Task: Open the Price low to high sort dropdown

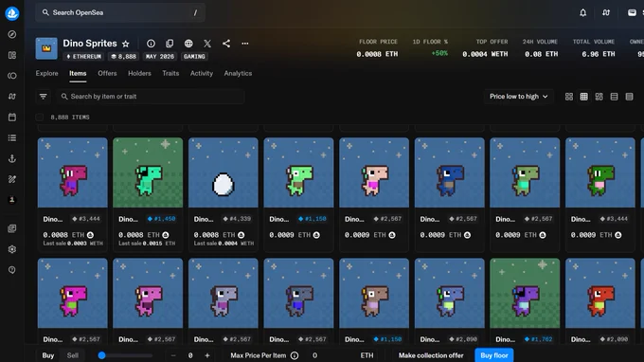Action: coord(518,97)
